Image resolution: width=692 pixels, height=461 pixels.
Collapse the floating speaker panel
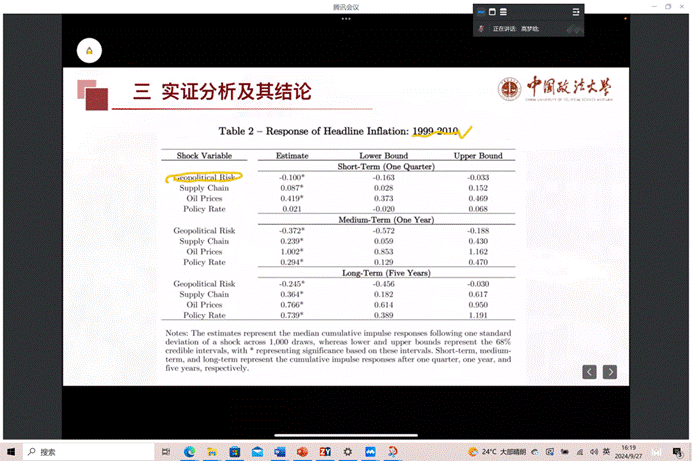576,11
